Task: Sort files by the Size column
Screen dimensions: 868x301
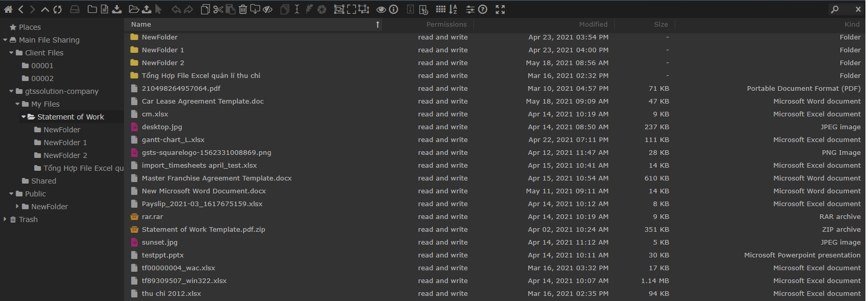Action: pos(660,25)
